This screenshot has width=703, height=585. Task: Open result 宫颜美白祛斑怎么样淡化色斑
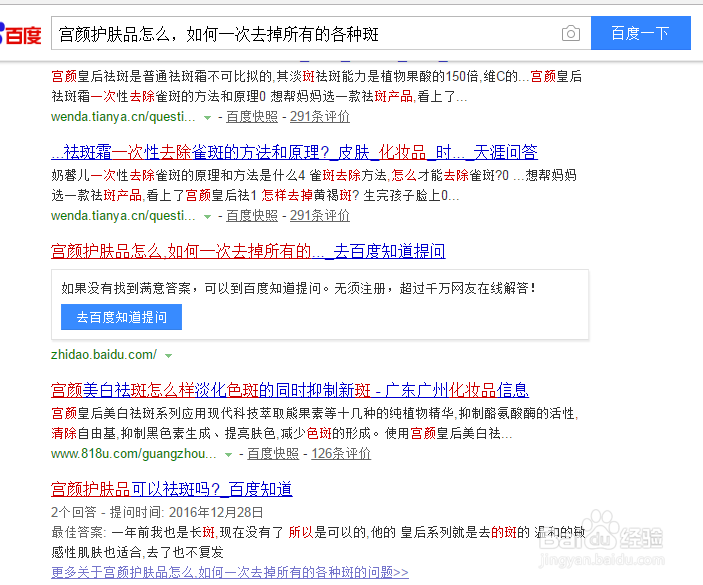(290, 390)
